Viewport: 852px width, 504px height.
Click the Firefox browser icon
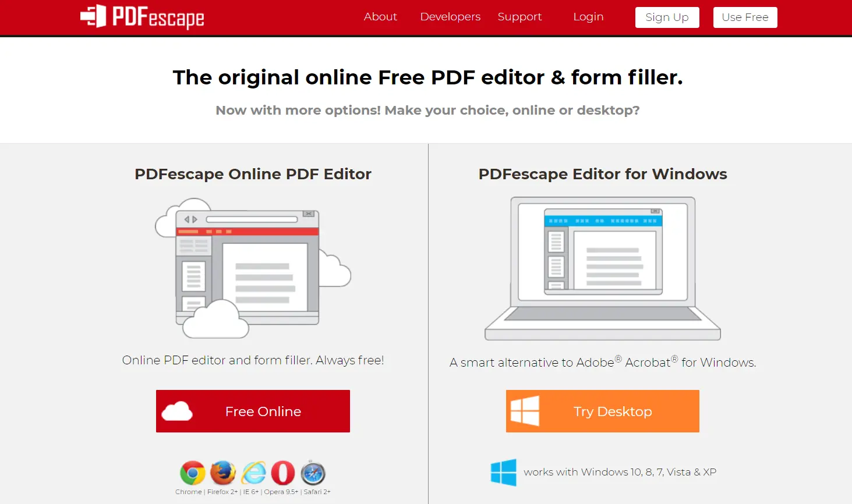223,473
